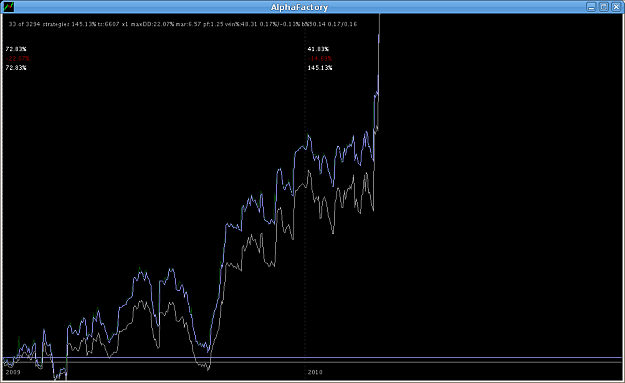Screen dimensions: 625x383
Task: Select the red -14.63% drawdown value
Action: (320, 59)
